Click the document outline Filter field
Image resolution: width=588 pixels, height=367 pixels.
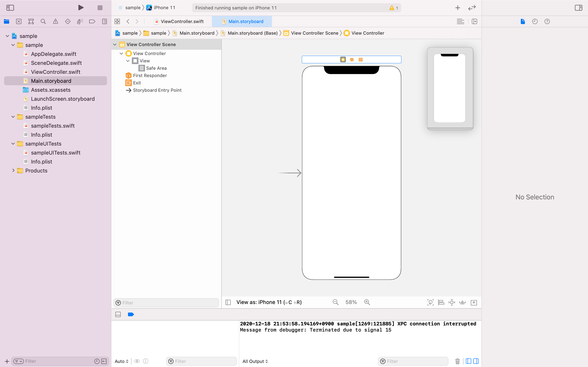point(168,303)
